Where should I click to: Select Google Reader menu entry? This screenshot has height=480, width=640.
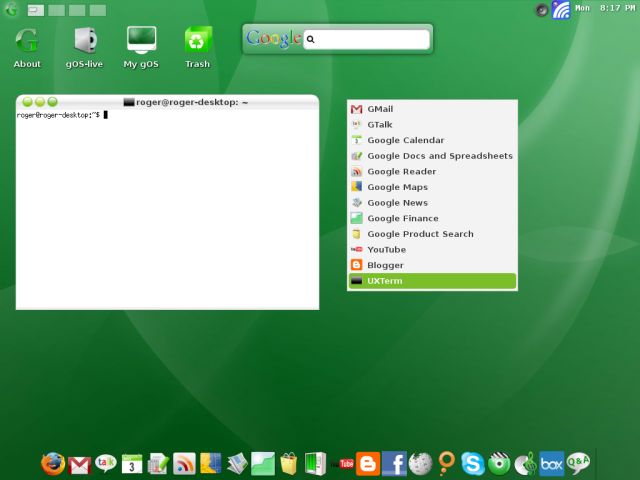(432, 171)
